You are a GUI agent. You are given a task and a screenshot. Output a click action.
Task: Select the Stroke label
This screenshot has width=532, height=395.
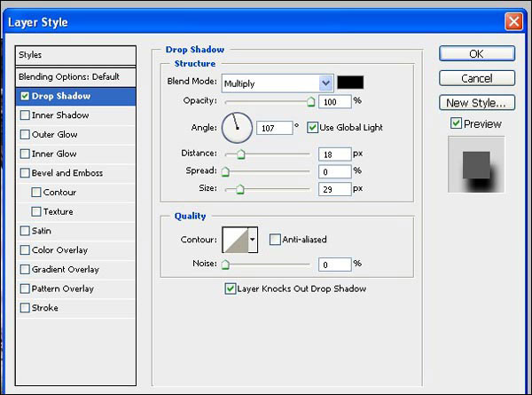[x=45, y=308]
